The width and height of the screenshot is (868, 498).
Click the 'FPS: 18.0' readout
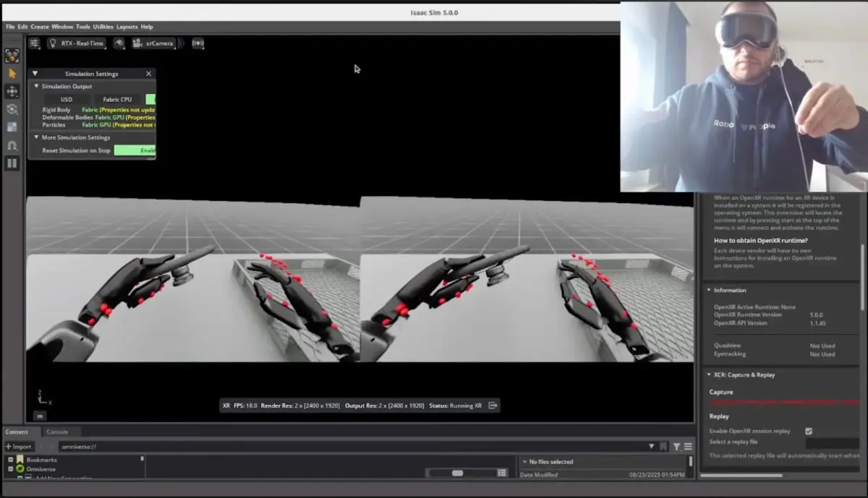pos(245,405)
